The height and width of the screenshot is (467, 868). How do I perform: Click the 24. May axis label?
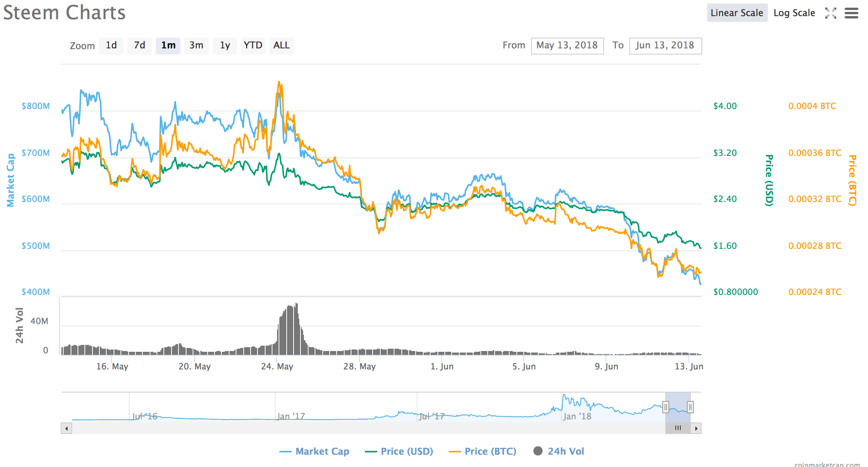click(x=277, y=366)
